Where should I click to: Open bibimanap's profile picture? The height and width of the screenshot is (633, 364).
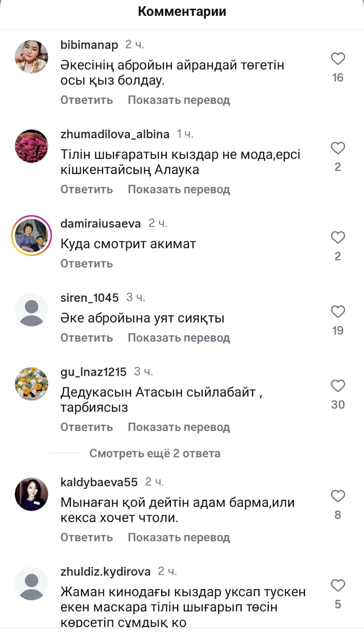pos(31,57)
